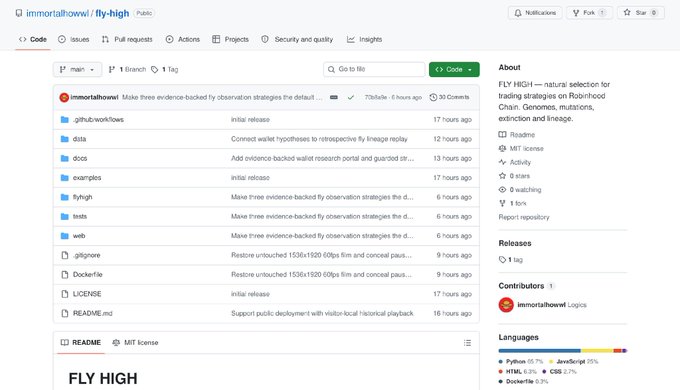This screenshot has width=680, height=390.
Task: Open the Dockerfile file
Action: click(x=88, y=275)
